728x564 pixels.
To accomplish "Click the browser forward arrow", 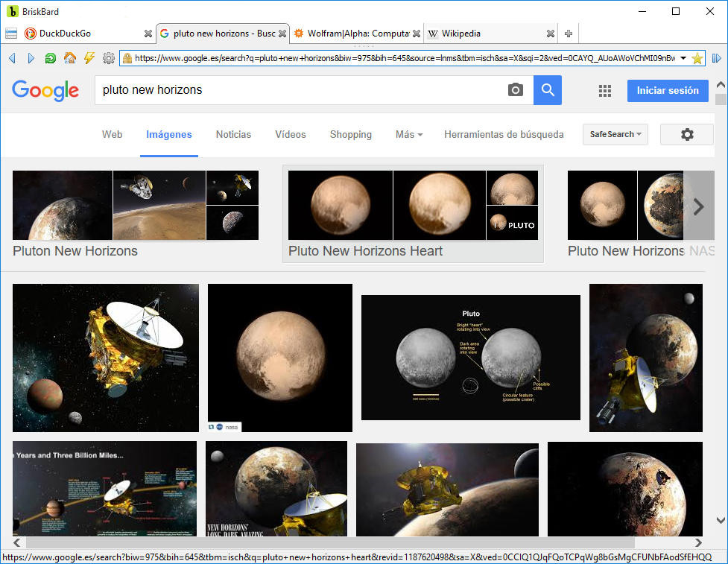I will (x=31, y=58).
